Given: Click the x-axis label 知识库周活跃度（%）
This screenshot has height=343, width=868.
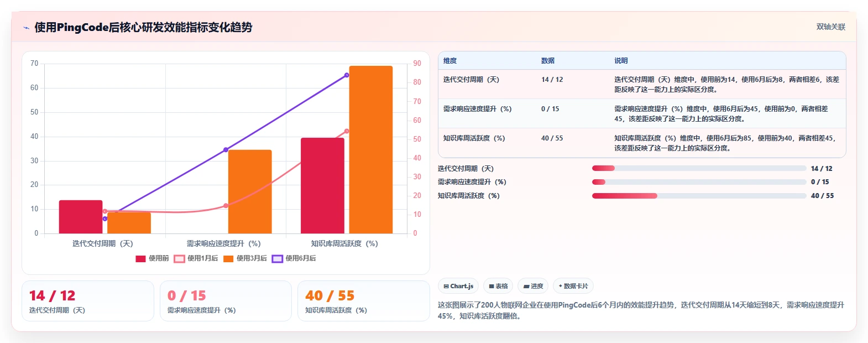Looking at the screenshot, I should (344, 243).
